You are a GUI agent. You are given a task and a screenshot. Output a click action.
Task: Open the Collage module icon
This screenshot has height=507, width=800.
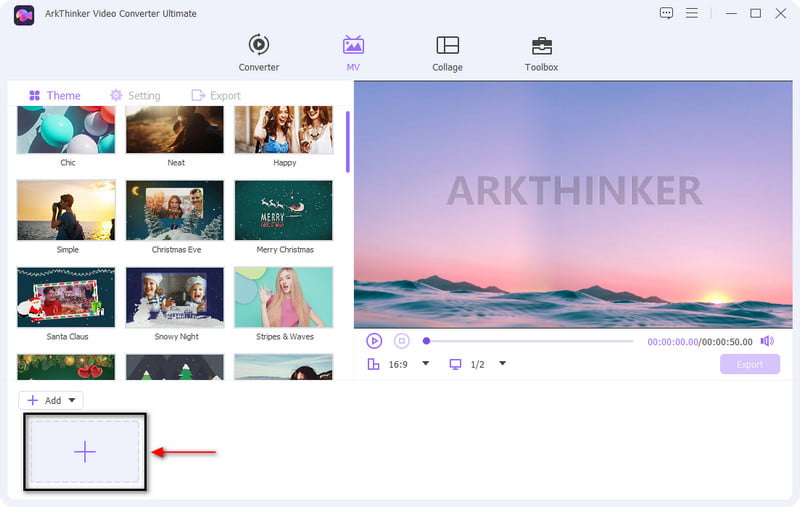[447, 45]
